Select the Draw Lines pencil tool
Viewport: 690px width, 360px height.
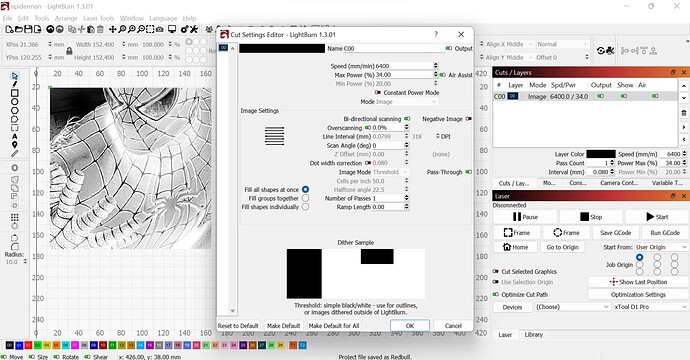(x=15, y=84)
